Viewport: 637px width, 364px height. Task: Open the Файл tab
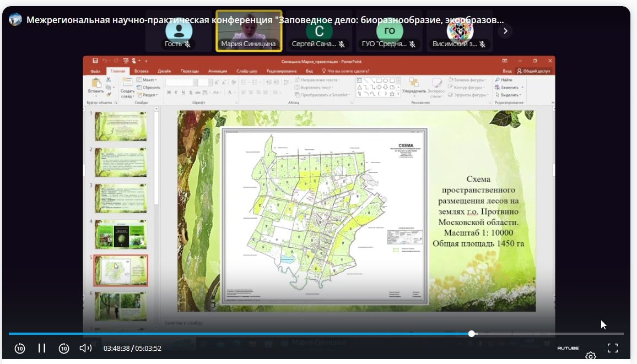[x=95, y=71]
